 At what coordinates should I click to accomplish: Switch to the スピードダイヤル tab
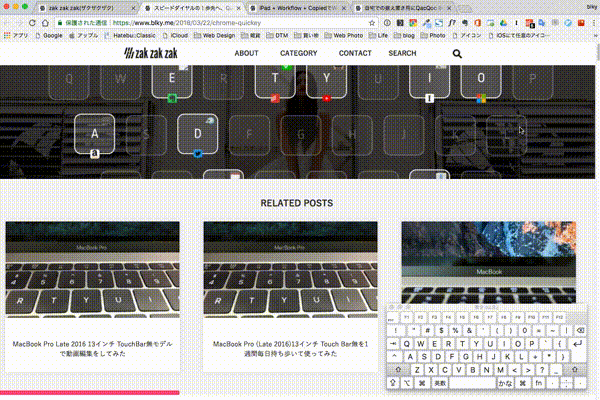tap(191, 8)
